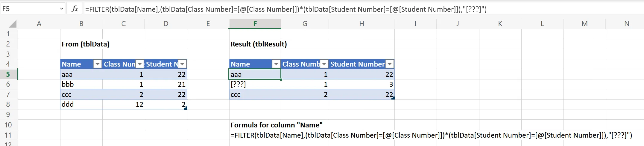Click the Insert Function fx icon

[x=75, y=9]
